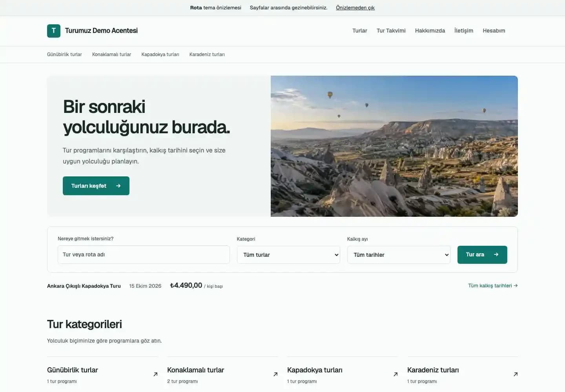Viewport: 565px width, 392px height.
Task: Open Tüm kalkış tarihleri link
Action: 493,286
